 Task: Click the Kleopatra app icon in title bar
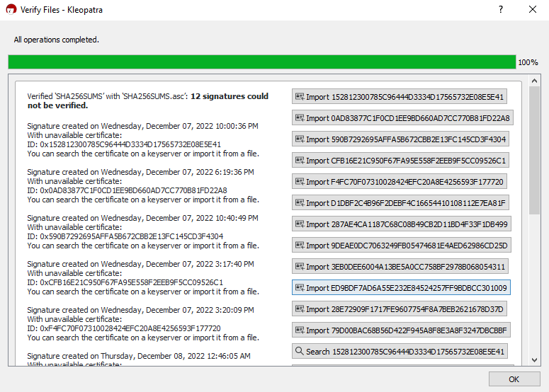tap(11, 9)
